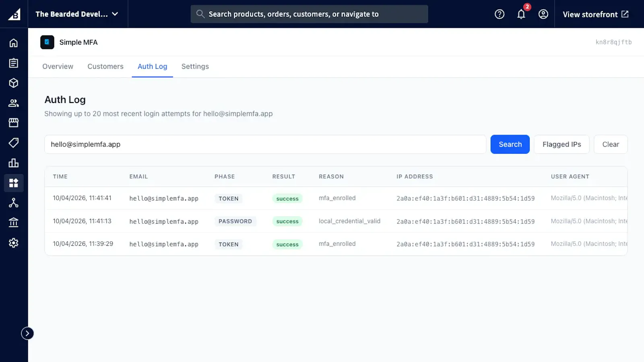Click mfa_enrolled reason in the 11:41:41 row

pos(337,198)
